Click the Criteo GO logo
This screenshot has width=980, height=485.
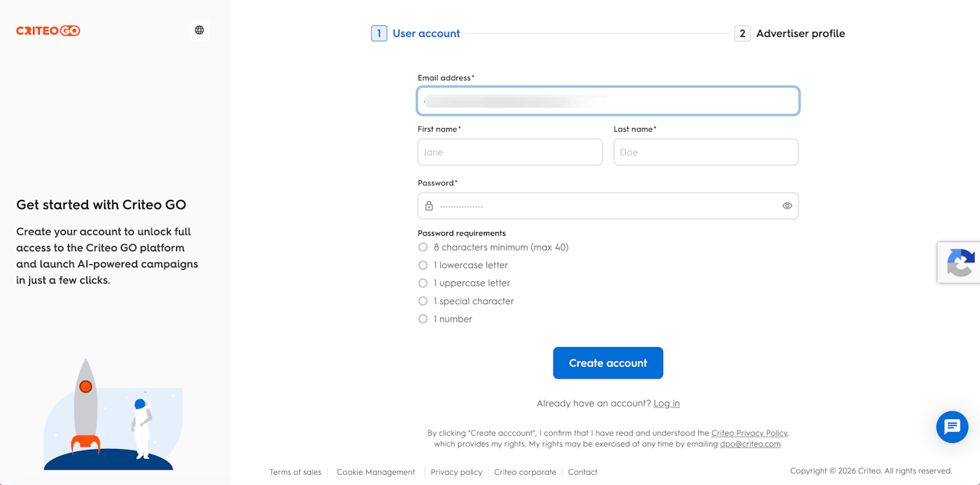tap(48, 31)
